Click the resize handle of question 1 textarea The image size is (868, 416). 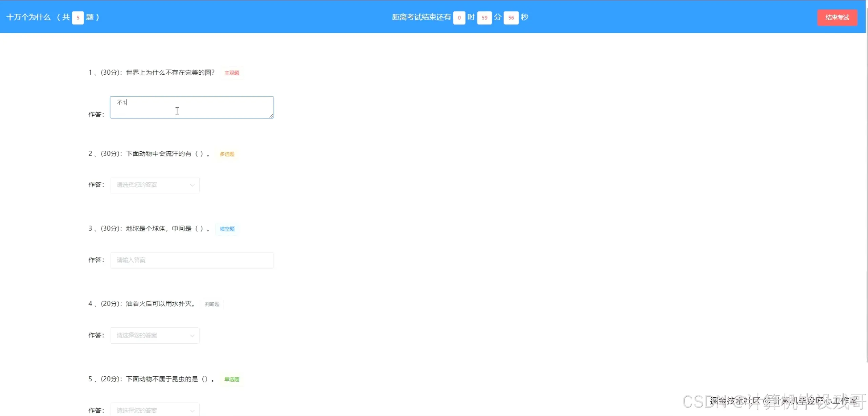271,116
